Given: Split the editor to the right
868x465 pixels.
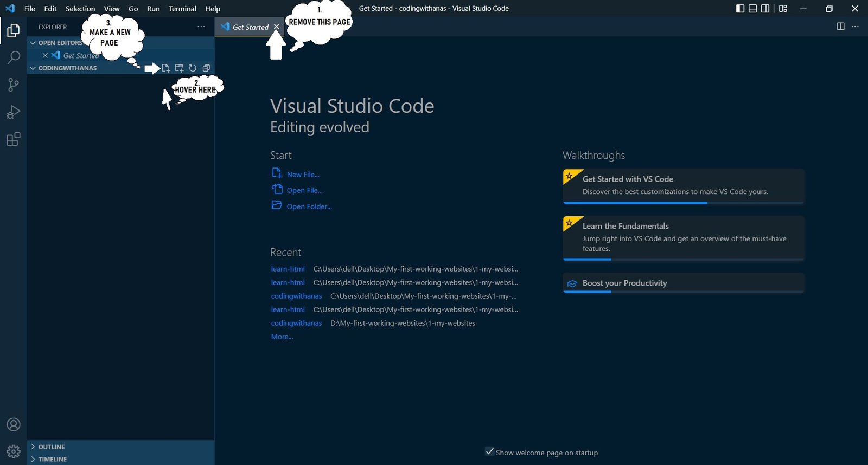Looking at the screenshot, I should click(x=840, y=27).
